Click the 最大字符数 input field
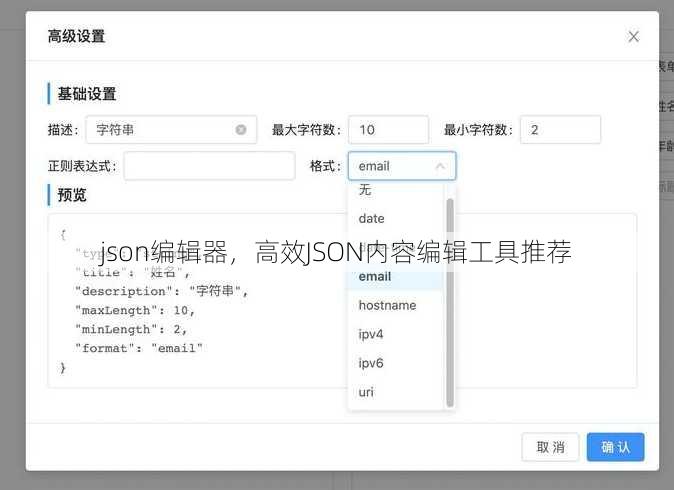This screenshot has height=490, width=674. pyautogui.click(x=388, y=129)
